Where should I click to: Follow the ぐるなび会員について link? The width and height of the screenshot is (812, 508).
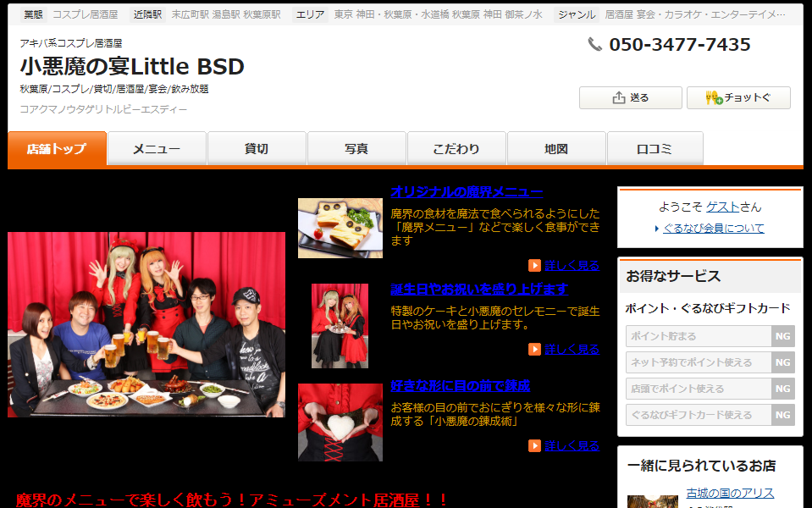713,228
